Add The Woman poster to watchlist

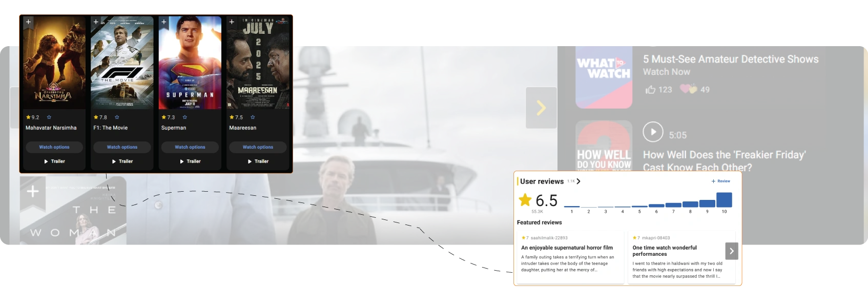pos(33,192)
